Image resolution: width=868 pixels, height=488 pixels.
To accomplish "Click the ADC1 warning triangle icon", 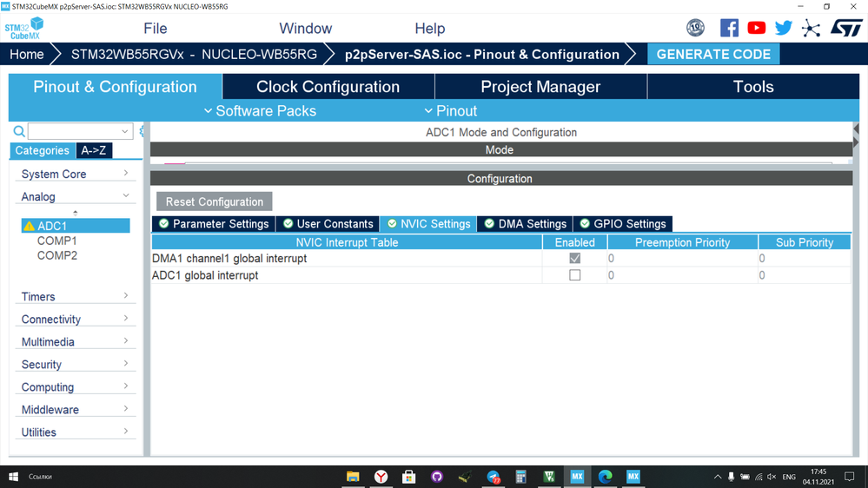I will tap(29, 226).
